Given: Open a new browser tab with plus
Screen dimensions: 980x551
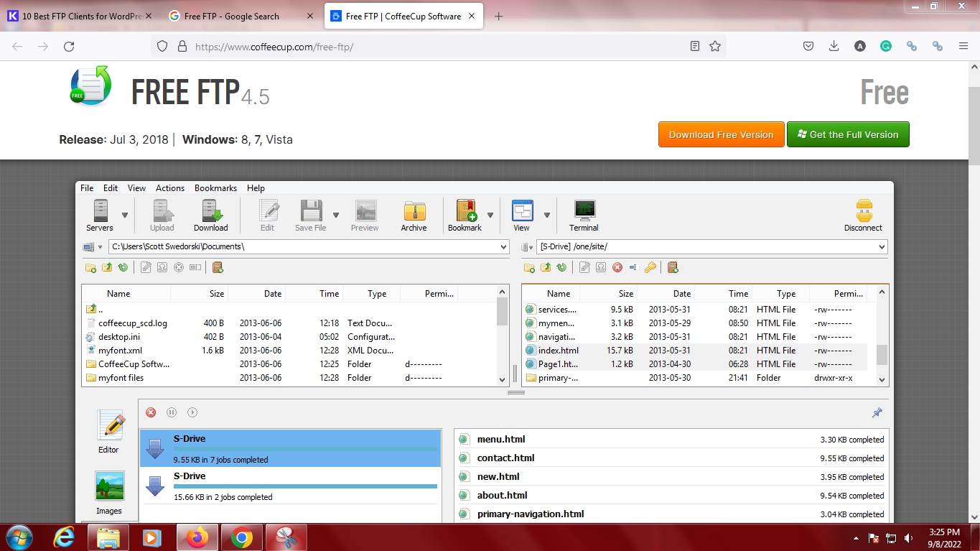Looking at the screenshot, I should 499,16.
